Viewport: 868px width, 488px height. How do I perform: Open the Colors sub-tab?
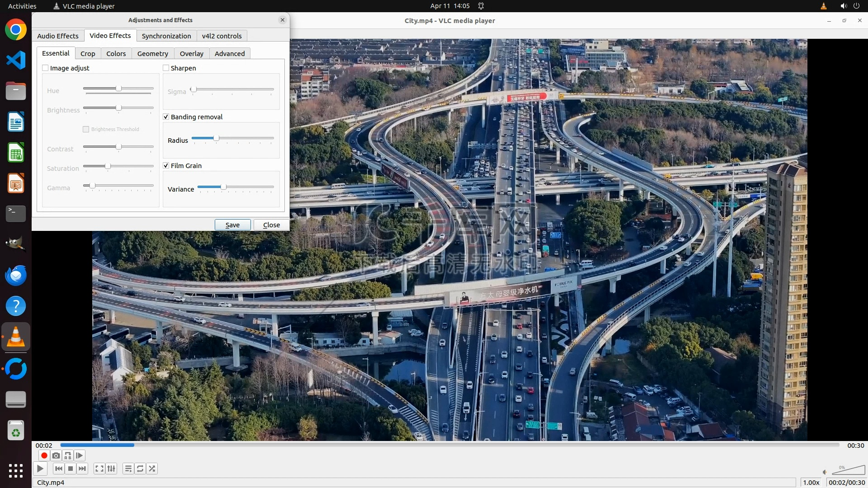click(116, 54)
